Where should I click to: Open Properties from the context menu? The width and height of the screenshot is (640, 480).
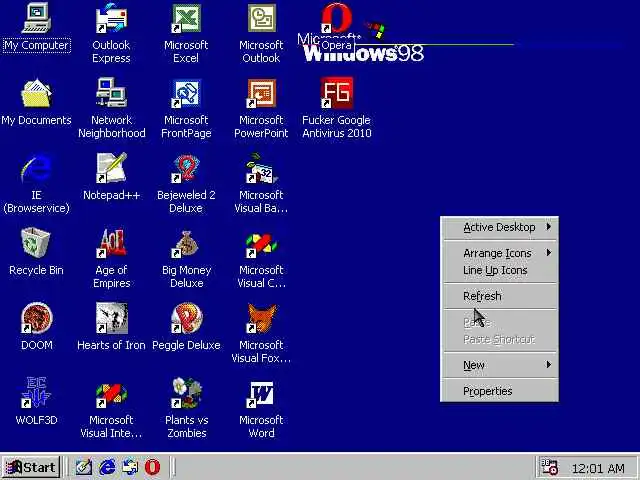499,391
